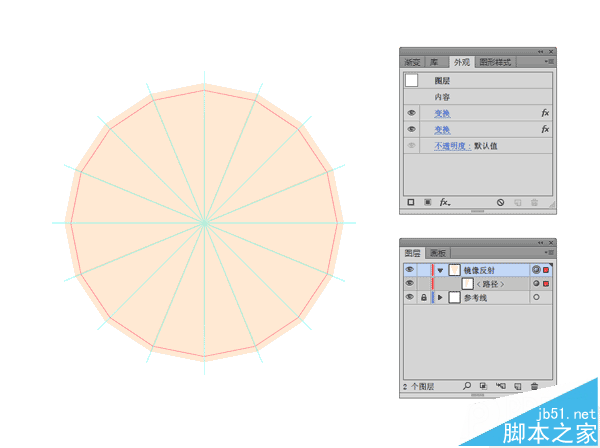Switch to the 渐变 (Gradient) tab
Image resolution: width=600 pixels, height=448 pixels.
[412, 62]
